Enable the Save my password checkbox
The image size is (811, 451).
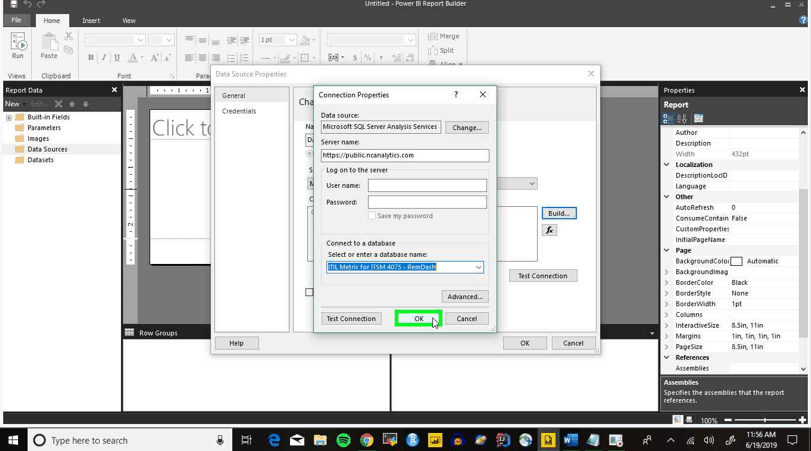(372, 216)
